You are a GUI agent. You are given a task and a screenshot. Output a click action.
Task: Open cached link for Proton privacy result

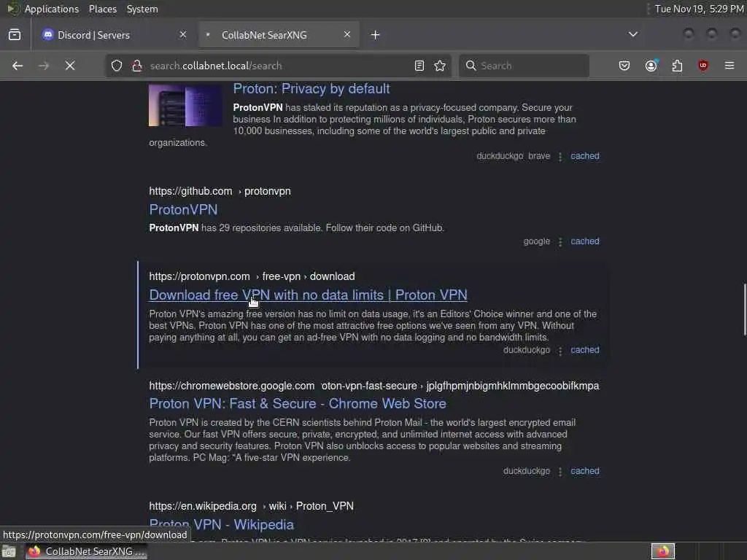(x=585, y=156)
